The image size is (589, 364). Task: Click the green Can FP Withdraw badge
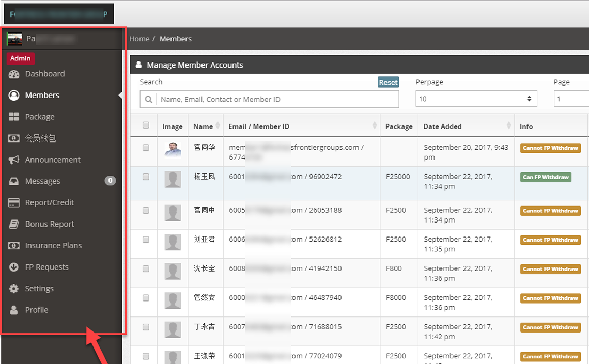coord(546,177)
